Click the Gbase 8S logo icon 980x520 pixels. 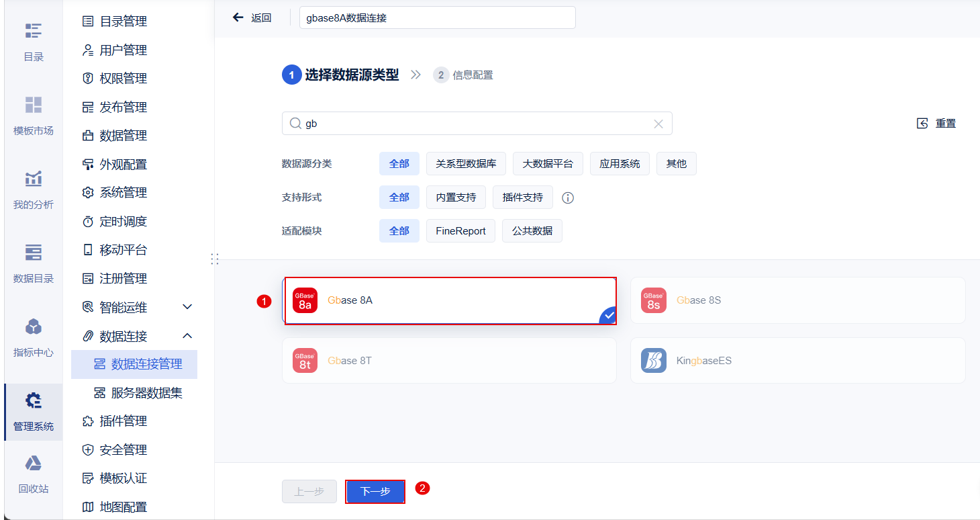[x=654, y=300]
